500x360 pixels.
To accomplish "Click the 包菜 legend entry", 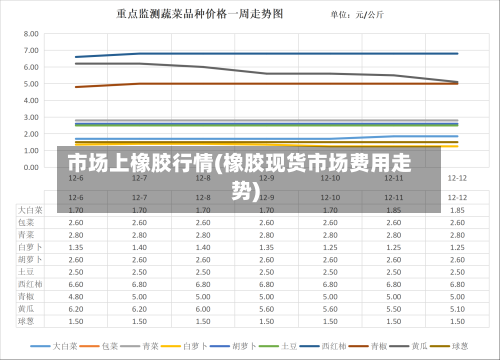I will point(99,346).
